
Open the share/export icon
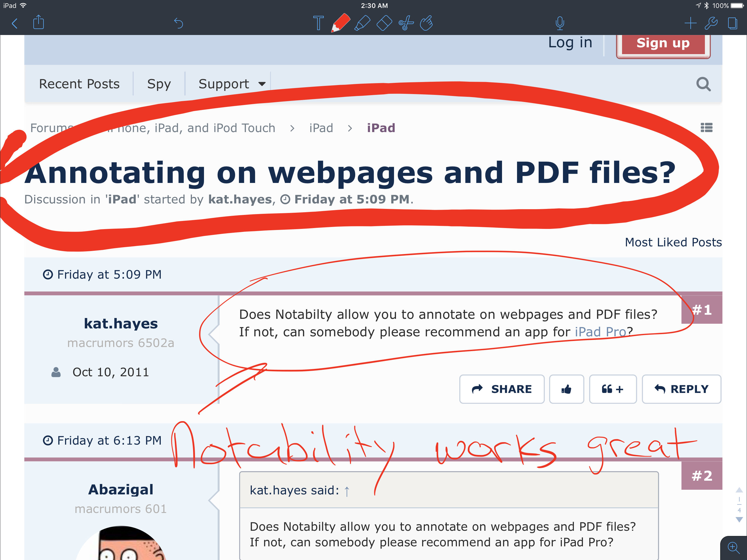(x=39, y=23)
